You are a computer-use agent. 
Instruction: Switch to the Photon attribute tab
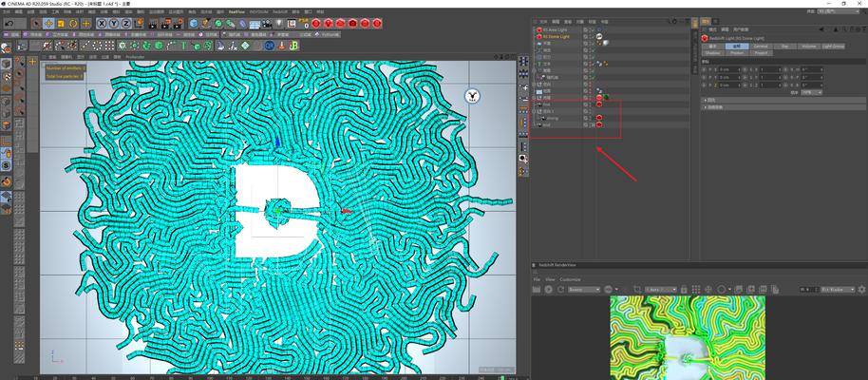pos(737,53)
